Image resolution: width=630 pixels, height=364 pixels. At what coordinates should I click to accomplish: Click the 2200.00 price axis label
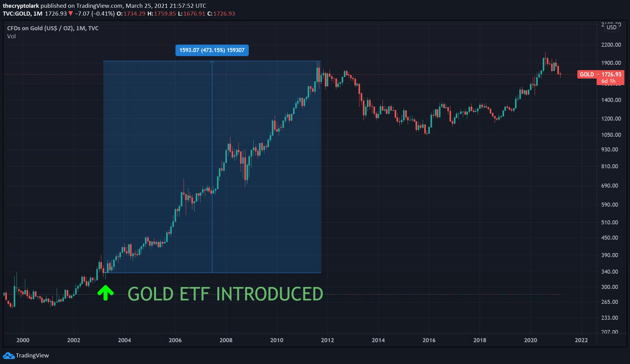[x=611, y=45]
